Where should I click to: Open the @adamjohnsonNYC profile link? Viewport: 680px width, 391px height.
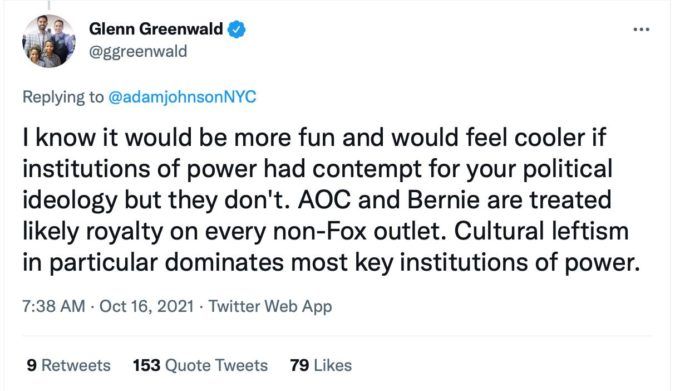(182, 97)
